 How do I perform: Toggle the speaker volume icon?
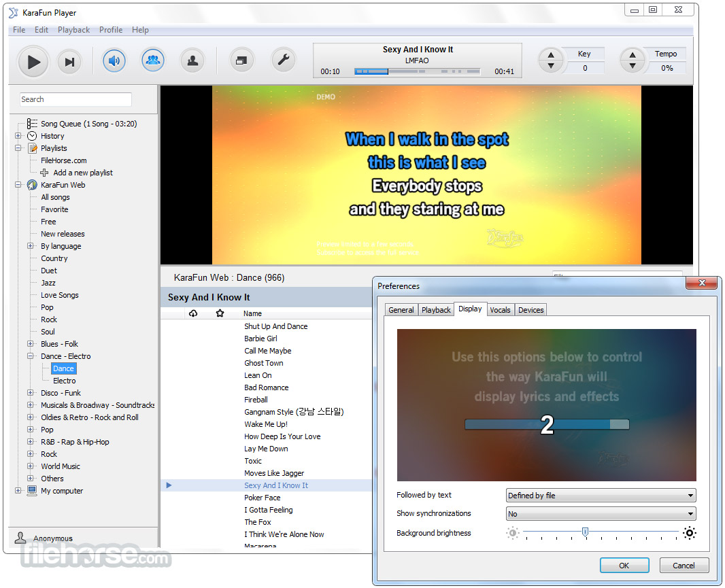pos(114,60)
